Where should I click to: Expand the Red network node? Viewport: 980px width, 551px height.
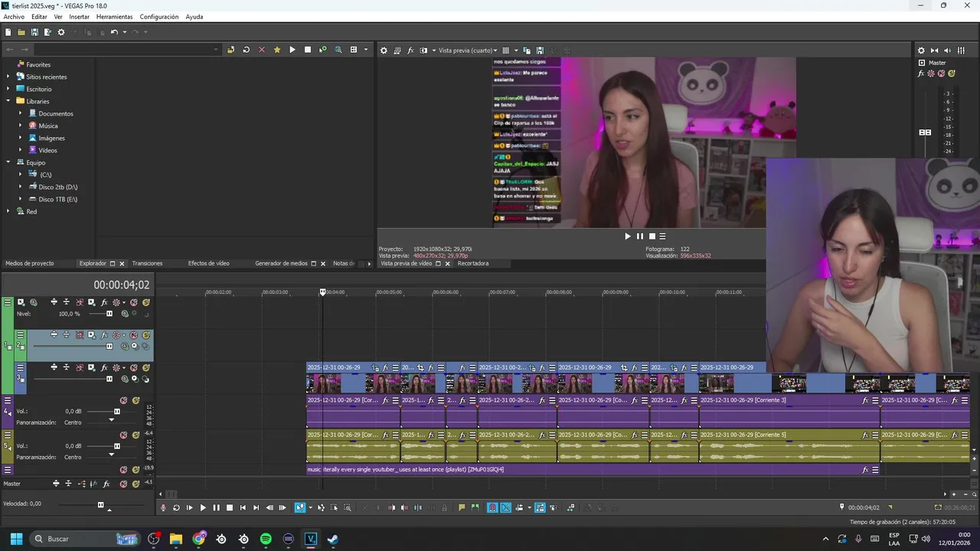(8, 211)
